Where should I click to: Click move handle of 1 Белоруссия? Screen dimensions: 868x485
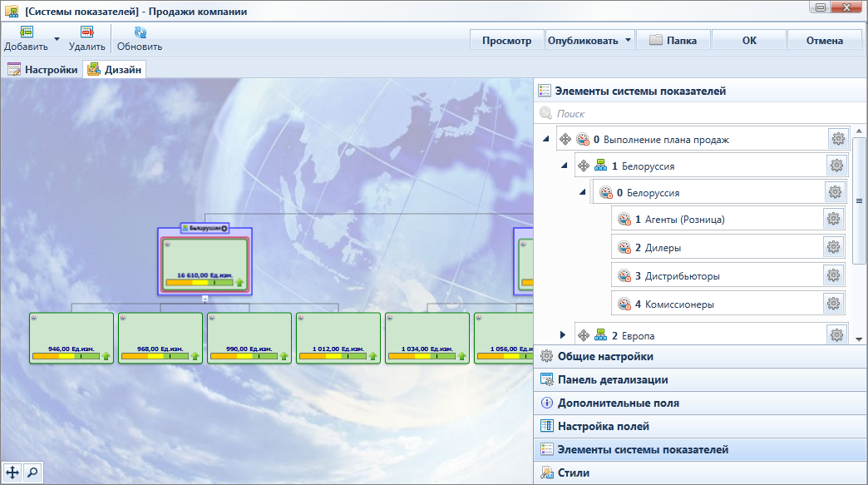(x=584, y=166)
